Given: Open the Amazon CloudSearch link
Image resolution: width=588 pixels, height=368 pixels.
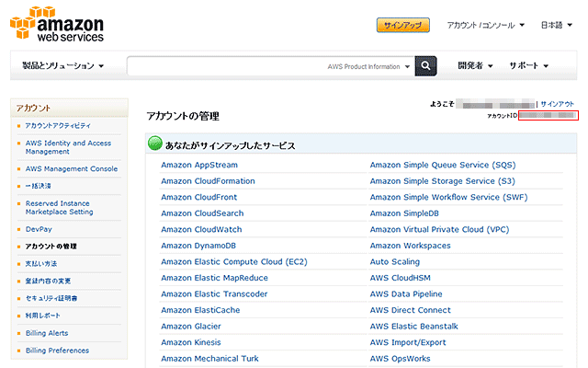Looking at the screenshot, I should click(x=202, y=213).
